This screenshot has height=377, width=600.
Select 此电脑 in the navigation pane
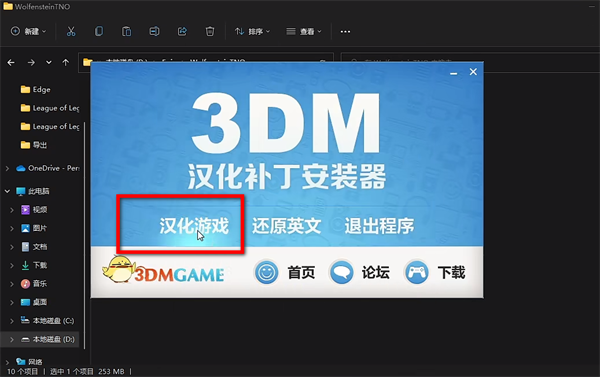(33, 191)
